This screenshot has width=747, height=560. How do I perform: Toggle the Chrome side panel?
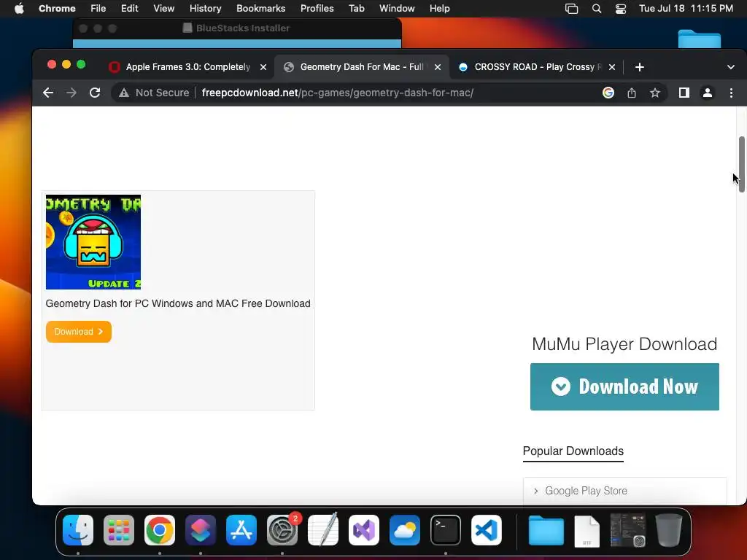coord(684,93)
